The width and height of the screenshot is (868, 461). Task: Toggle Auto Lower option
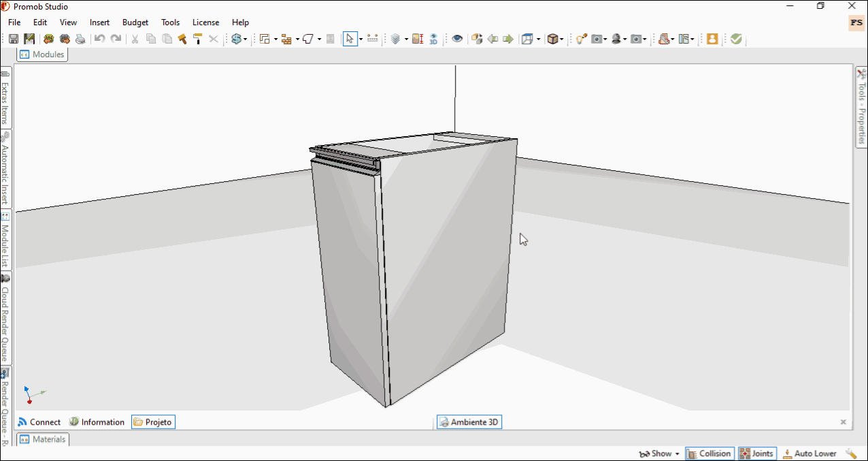pos(809,454)
